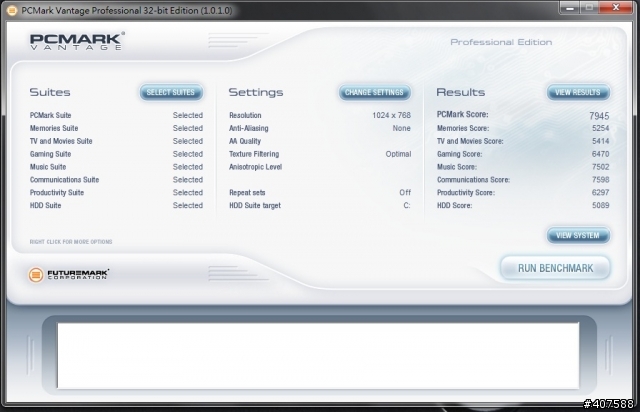Screen dimensions: 640x412
Task: Click the Memories Score value 5254
Action: [600, 128]
